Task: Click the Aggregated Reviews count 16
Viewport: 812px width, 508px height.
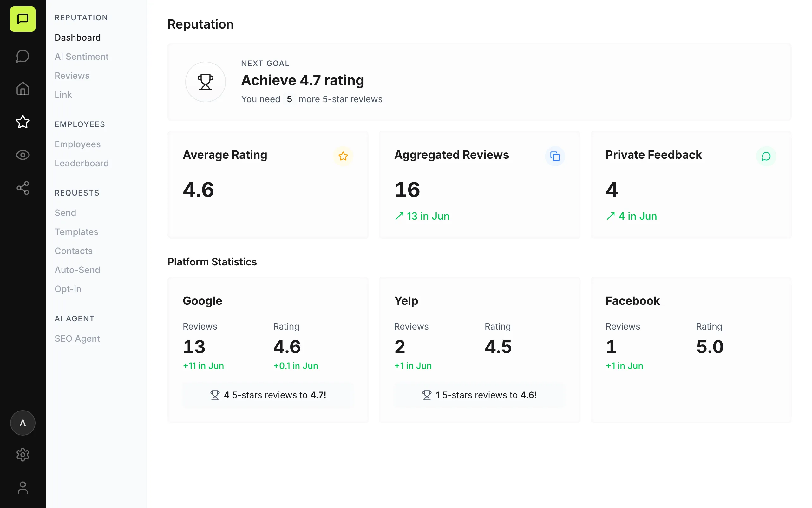Action: (407, 190)
